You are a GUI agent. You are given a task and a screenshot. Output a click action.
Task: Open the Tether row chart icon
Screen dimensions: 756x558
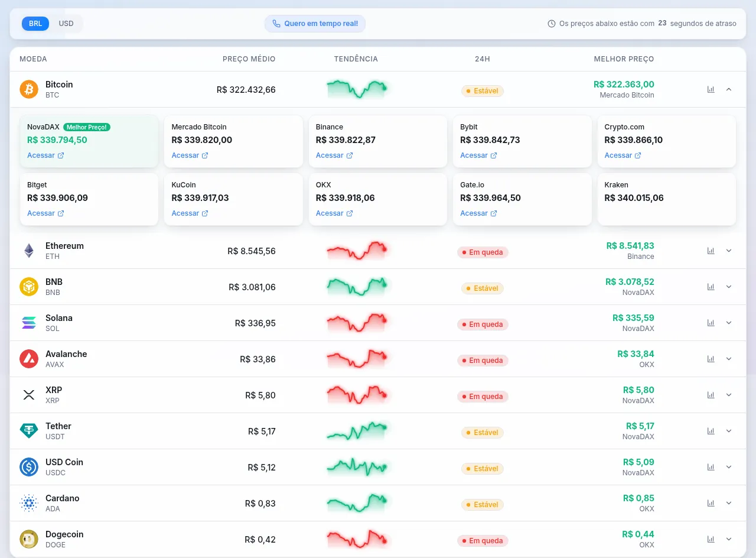click(x=711, y=431)
